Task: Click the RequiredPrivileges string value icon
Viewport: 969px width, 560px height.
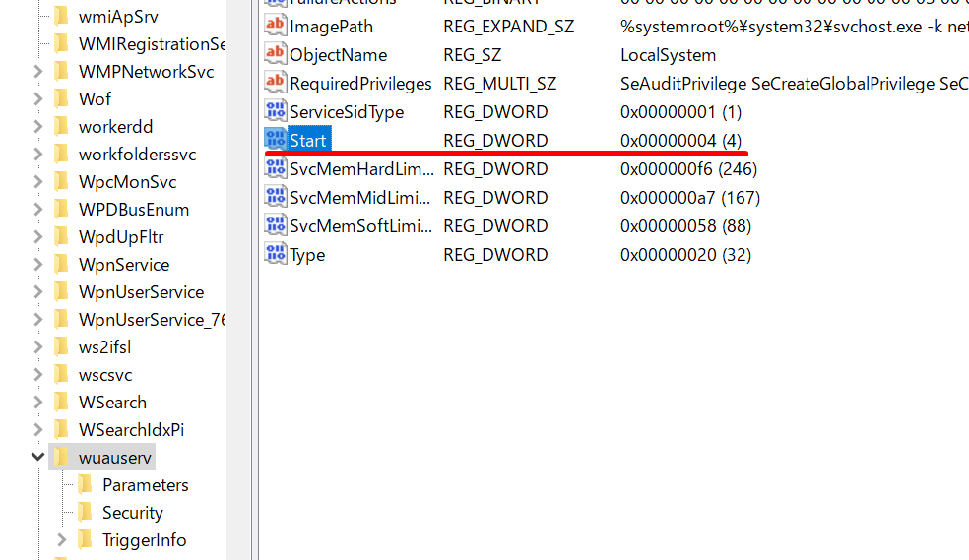Action: tap(275, 83)
